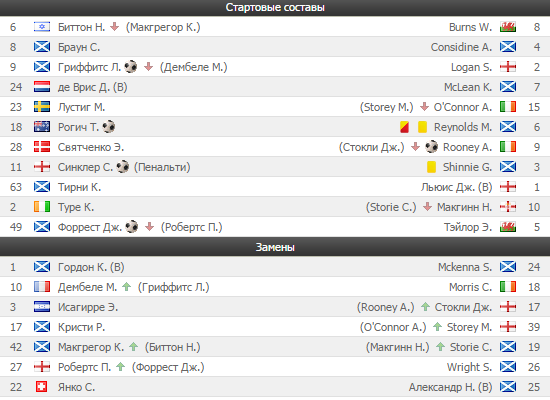Viewport: 550px width, 400px height.
Task: Click the Switzerland flag next to Янко С.
Action: tap(42, 387)
